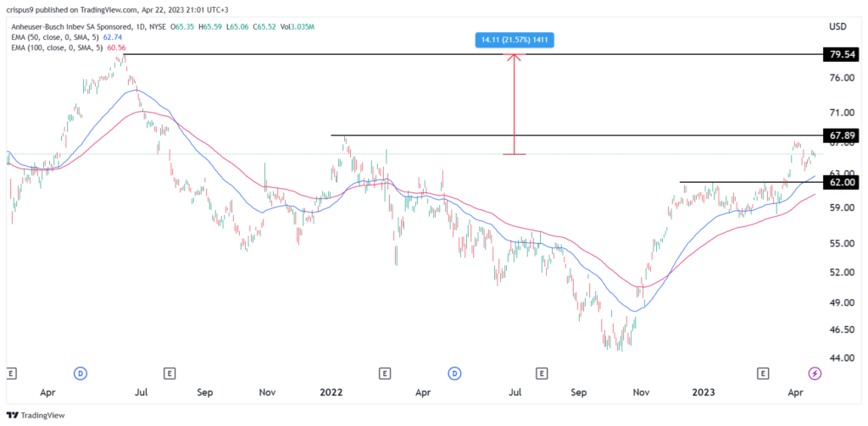Viewport: 868px width, 426px height.
Task: Click the 49.00 price axis value
Action: tap(843, 303)
